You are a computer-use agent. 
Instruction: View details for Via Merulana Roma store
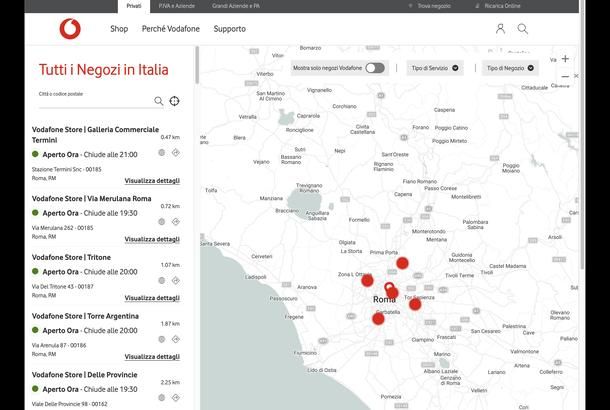click(x=152, y=239)
